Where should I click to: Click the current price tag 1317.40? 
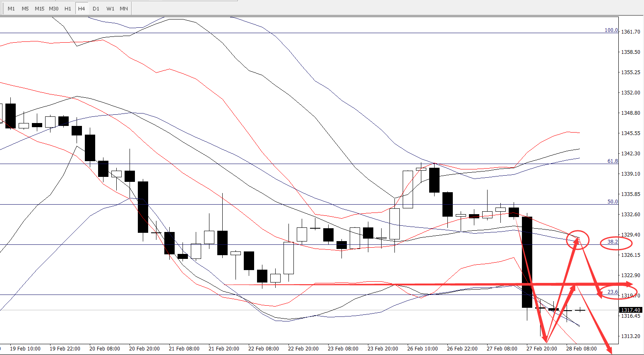pyautogui.click(x=630, y=310)
